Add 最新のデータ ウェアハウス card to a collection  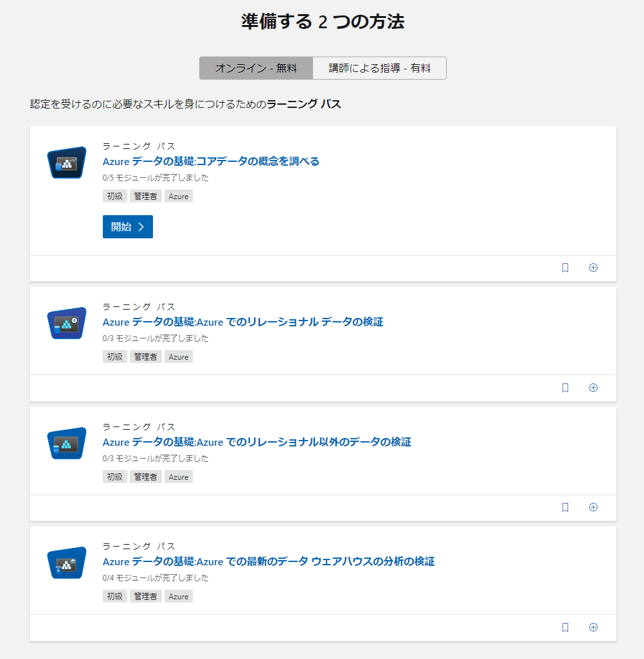[593, 628]
